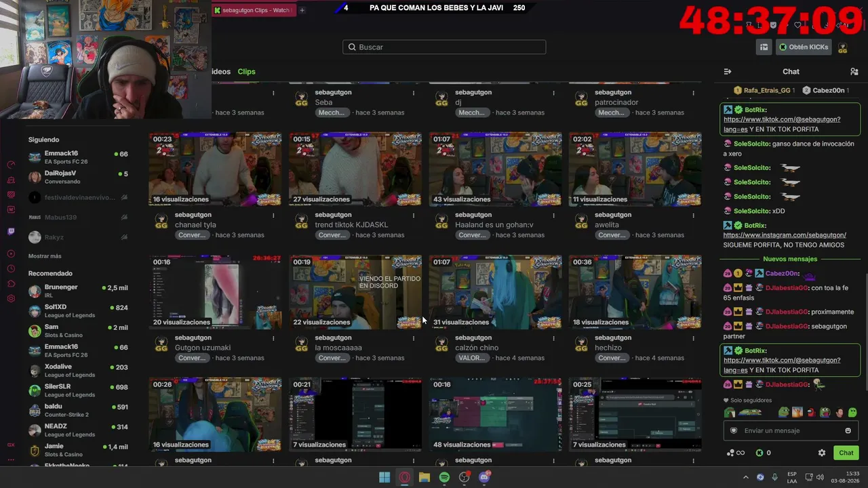Select the Clips tab

coord(246,71)
